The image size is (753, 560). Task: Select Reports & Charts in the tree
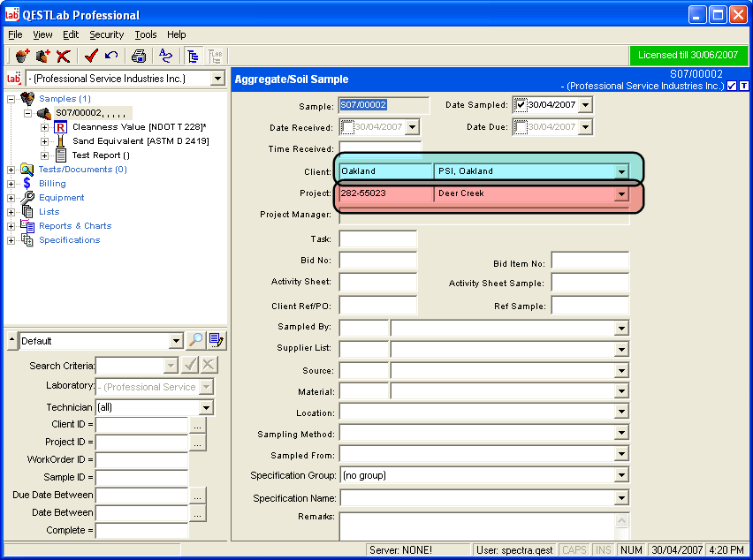[x=75, y=226]
